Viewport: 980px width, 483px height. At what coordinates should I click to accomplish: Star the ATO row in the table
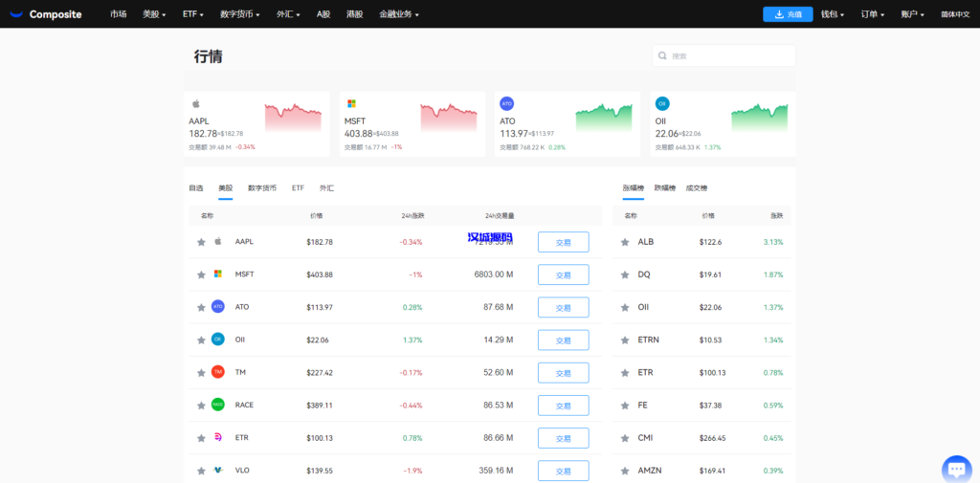click(x=201, y=307)
